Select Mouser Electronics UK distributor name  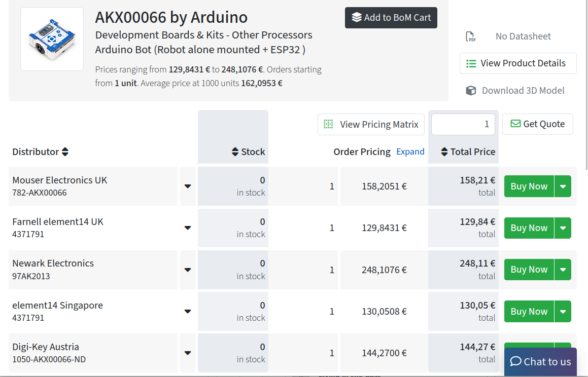[x=60, y=180]
